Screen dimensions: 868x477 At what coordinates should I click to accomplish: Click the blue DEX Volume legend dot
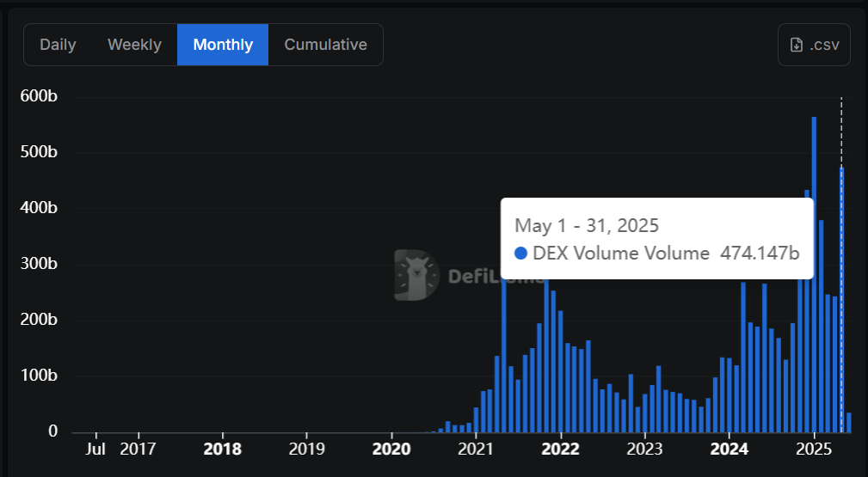(x=520, y=254)
